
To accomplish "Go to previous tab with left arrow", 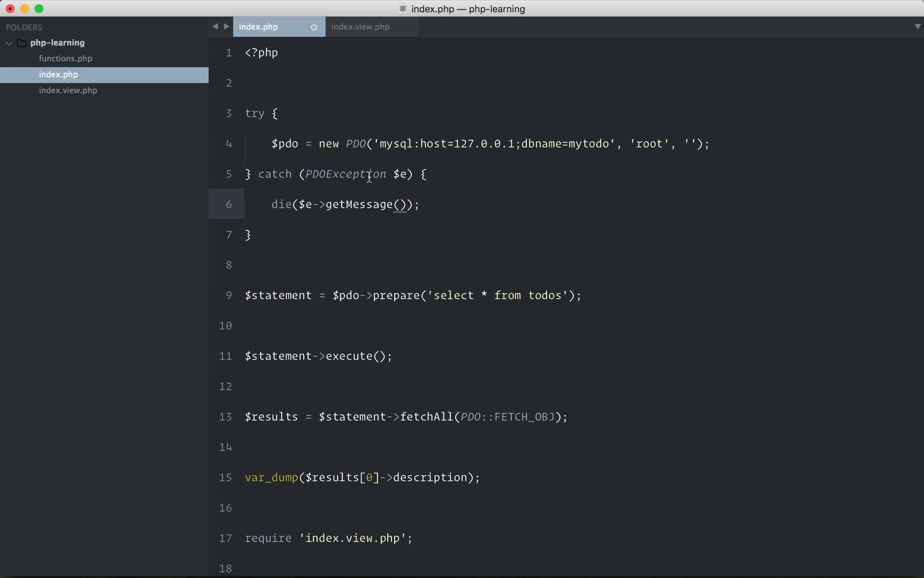I will click(x=215, y=26).
